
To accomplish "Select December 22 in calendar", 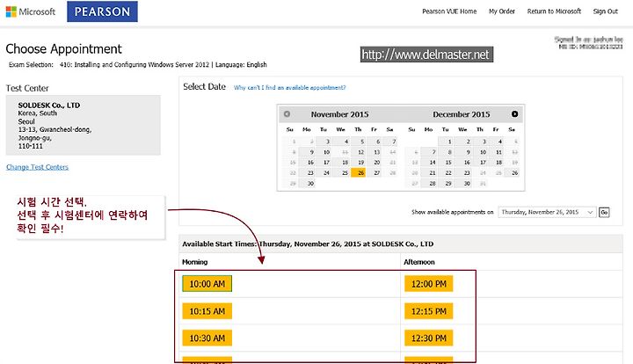I will [446, 172].
